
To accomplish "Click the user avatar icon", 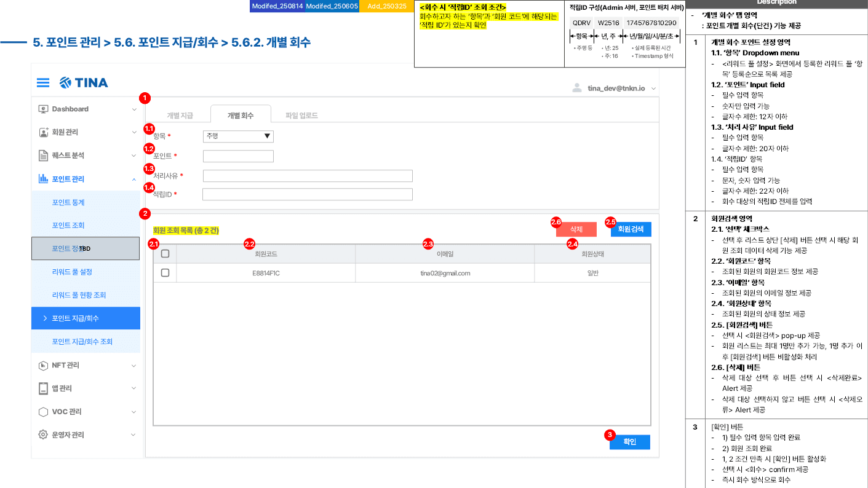I will 577,88.
